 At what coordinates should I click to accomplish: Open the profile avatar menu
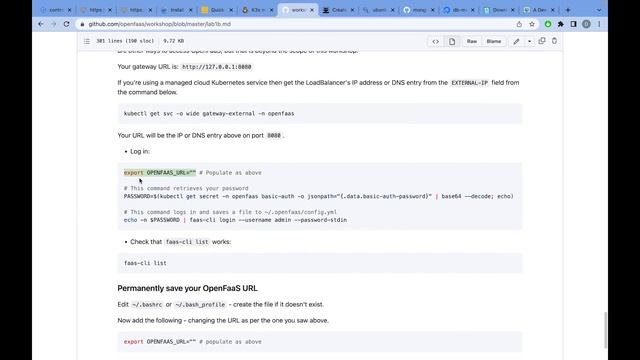tap(587, 24)
